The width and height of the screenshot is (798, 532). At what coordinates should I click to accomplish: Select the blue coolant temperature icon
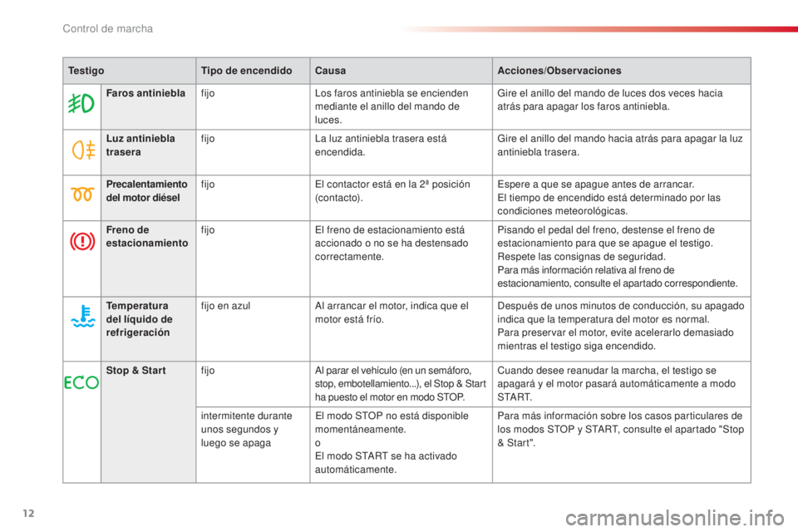tap(81, 318)
